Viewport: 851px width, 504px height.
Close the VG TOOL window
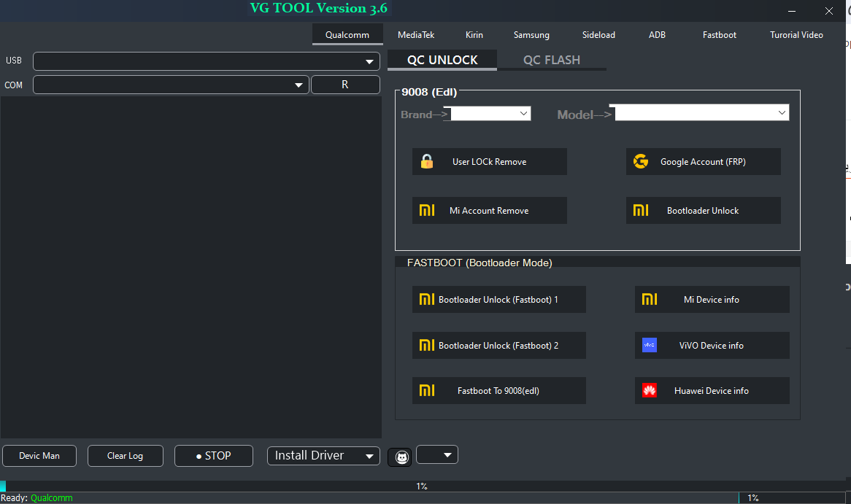(x=829, y=11)
